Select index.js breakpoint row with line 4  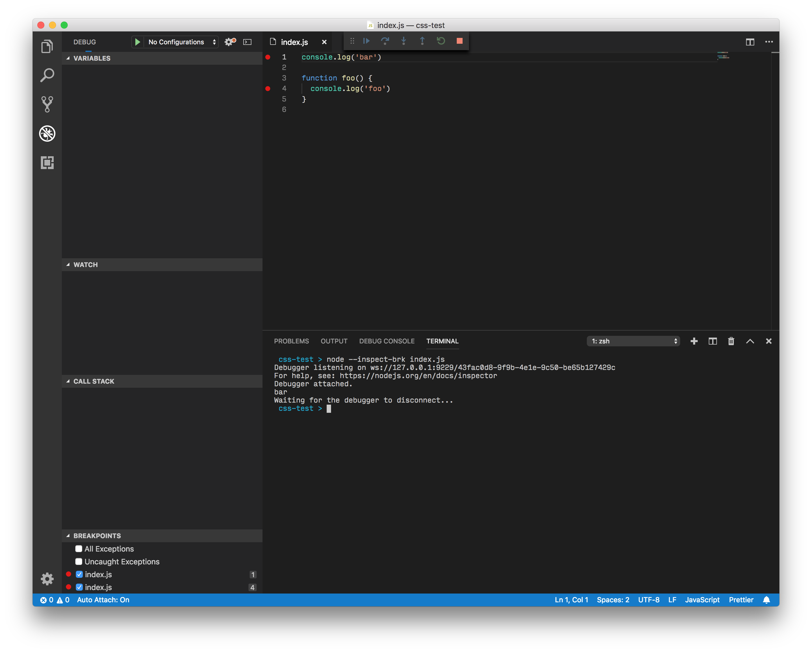pos(162,587)
